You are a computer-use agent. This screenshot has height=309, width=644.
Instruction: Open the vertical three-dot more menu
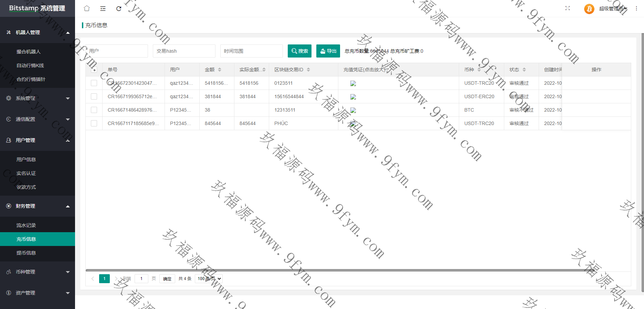pos(636,8)
